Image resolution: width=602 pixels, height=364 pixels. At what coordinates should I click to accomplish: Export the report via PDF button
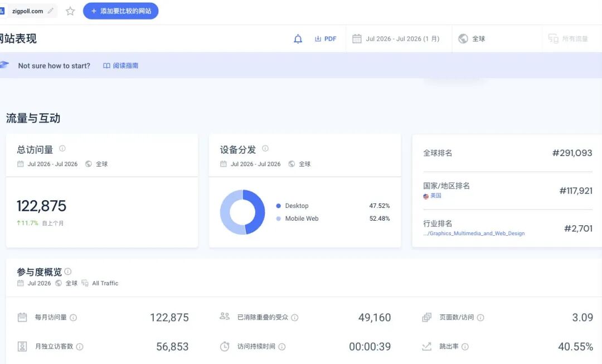pyautogui.click(x=326, y=39)
